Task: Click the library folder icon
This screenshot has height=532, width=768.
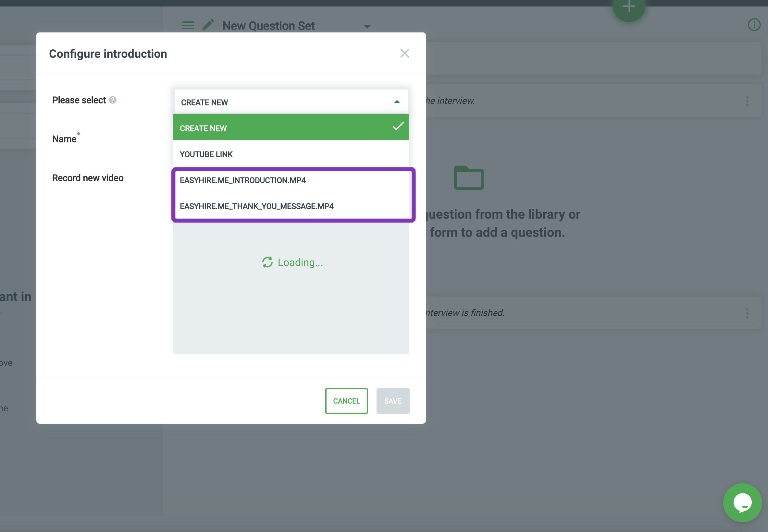Action: pos(468,178)
